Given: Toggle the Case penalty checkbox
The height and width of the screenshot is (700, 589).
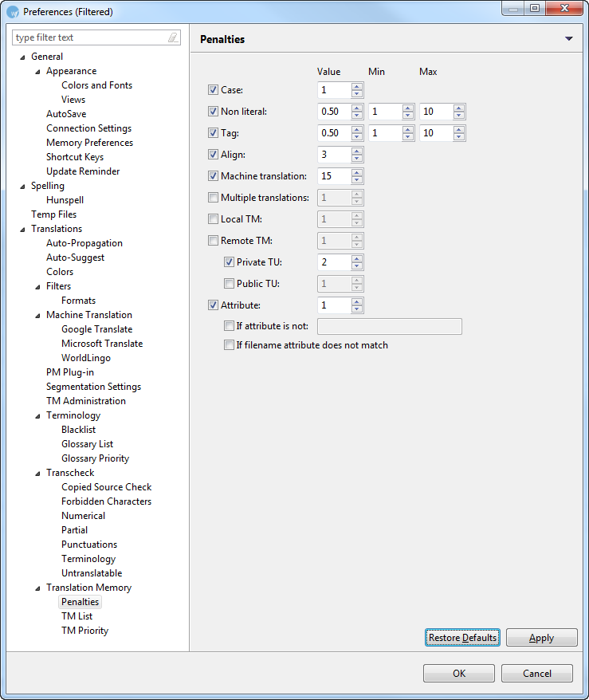Looking at the screenshot, I should 214,90.
